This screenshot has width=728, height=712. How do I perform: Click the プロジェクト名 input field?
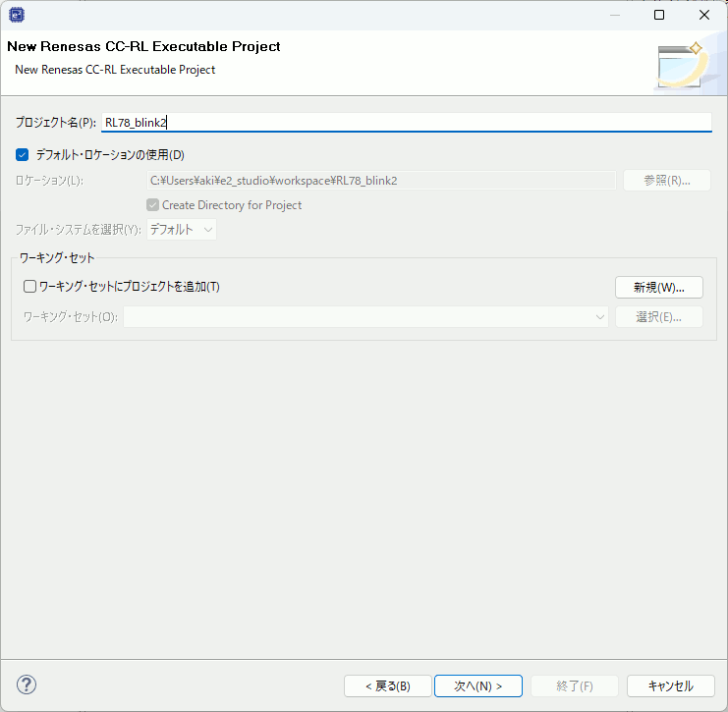coord(407,123)
